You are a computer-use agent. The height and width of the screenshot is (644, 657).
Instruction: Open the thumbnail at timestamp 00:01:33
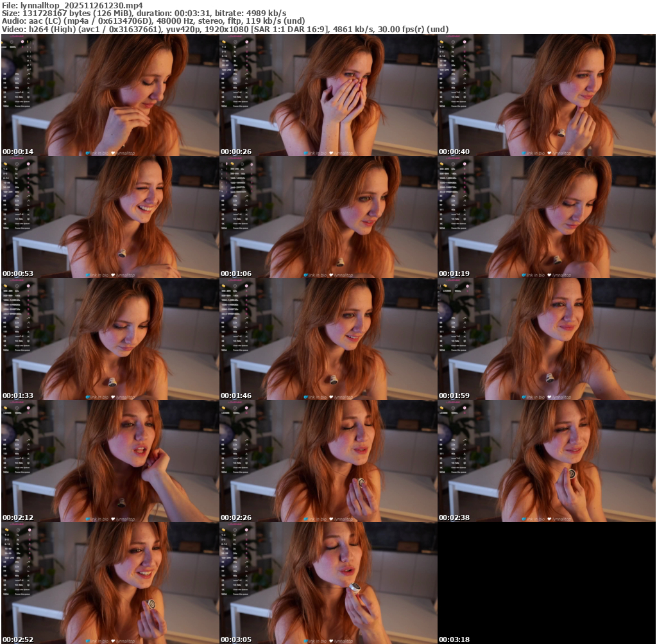coord(110,339)
